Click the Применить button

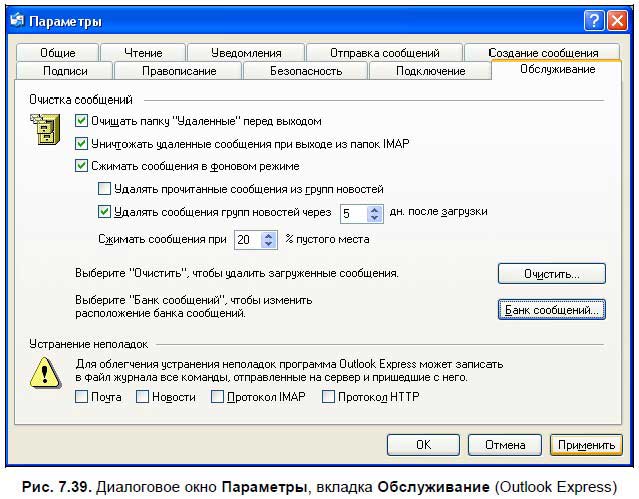(x=586, y=444)
